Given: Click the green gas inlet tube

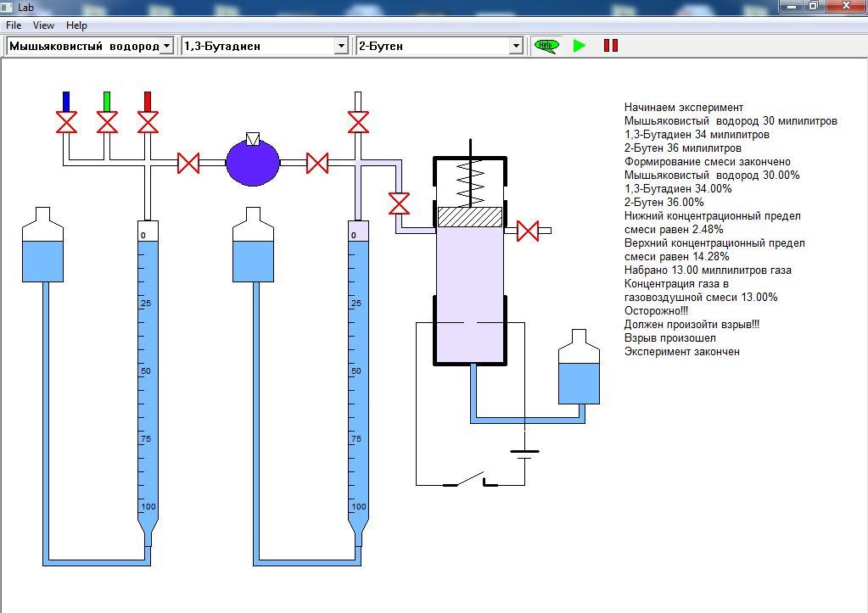Looking at the screenshot, I should click(107, 101).
